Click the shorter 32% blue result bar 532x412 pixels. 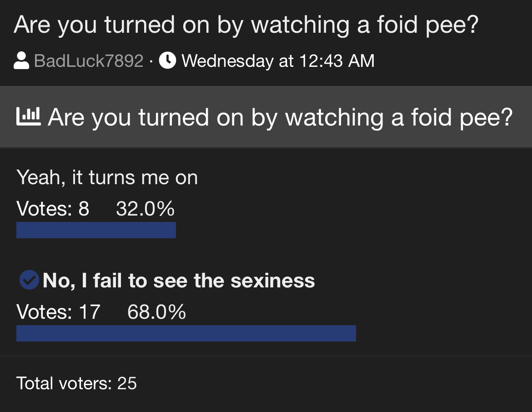(x=96, y=230)
